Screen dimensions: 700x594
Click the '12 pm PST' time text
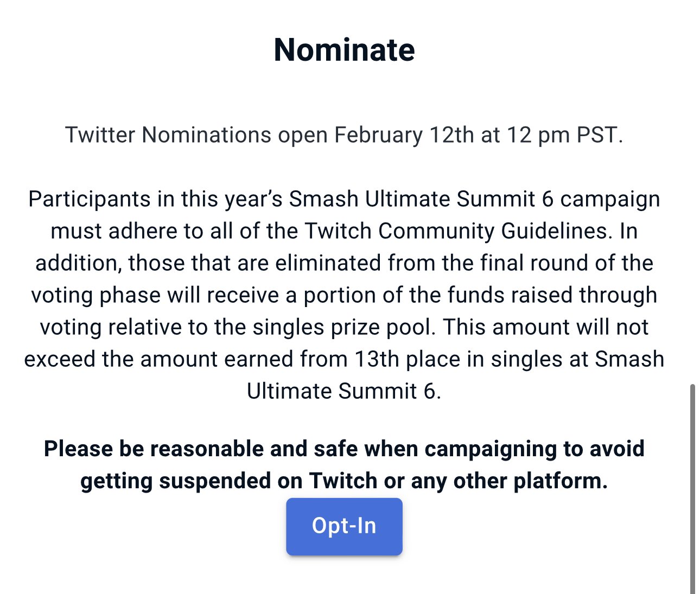point(565,135)
